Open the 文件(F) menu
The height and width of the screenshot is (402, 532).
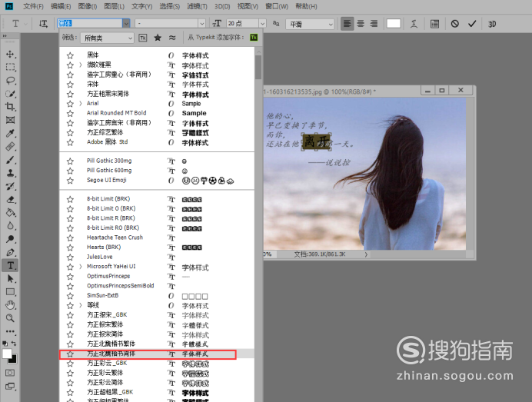point(33,6)
